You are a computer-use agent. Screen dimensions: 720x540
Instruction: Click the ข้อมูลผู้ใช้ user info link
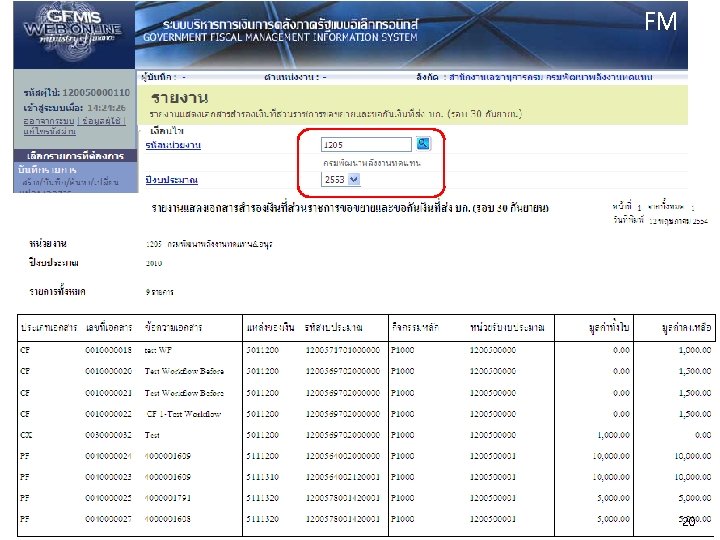point(102,121)
